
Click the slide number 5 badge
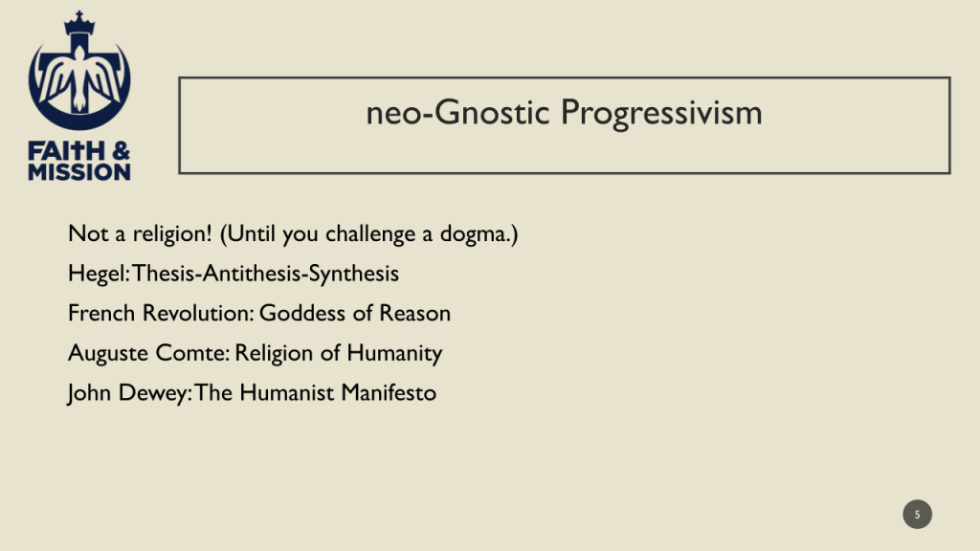coord(917,515)
